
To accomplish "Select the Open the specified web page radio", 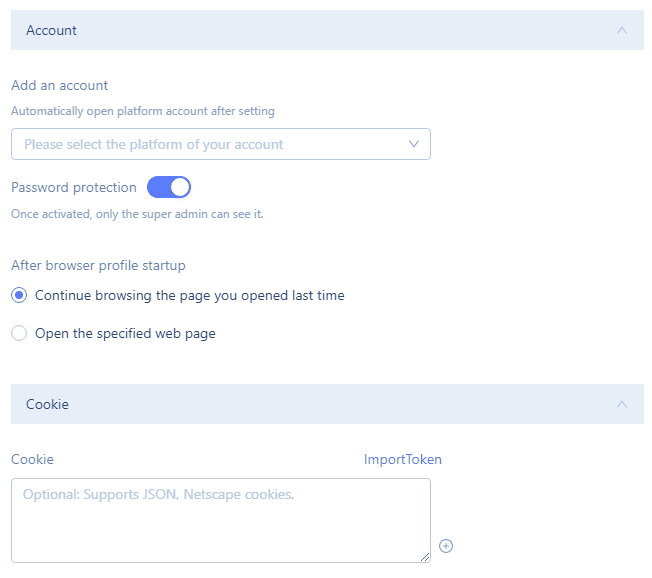I will (19, 333).
